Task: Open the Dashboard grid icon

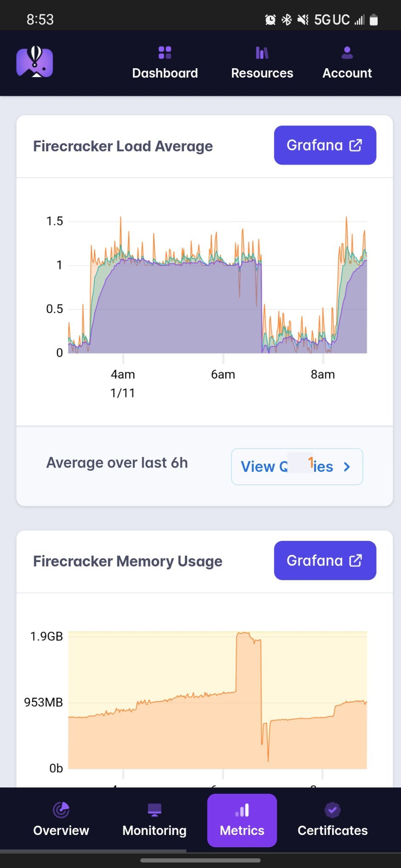Action: 165,53
